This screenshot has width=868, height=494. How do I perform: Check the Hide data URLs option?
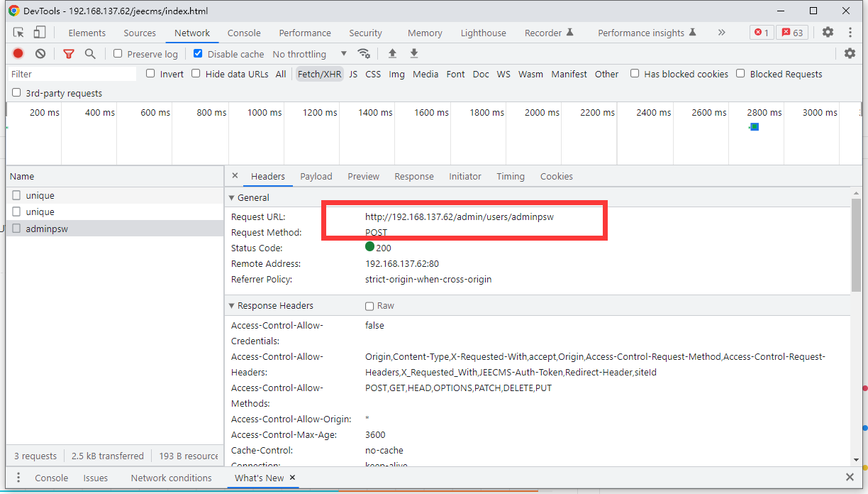pyautogui.click(x=196, y=74)
